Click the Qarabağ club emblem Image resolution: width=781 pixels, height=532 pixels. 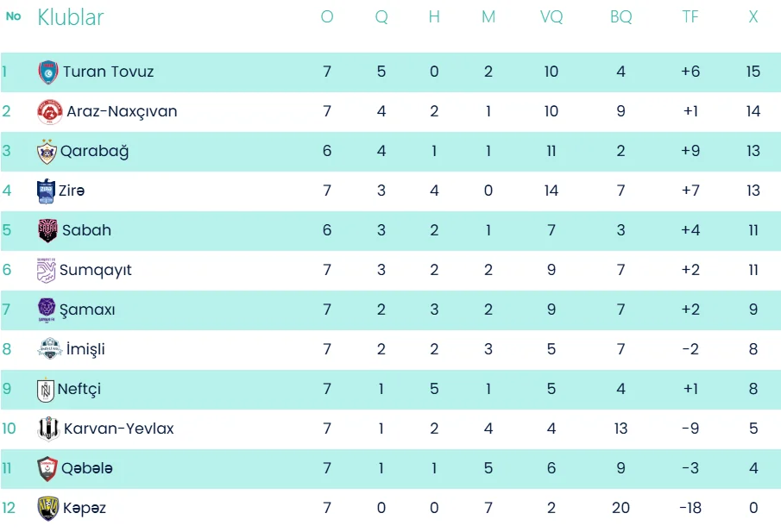click(47, 151)
